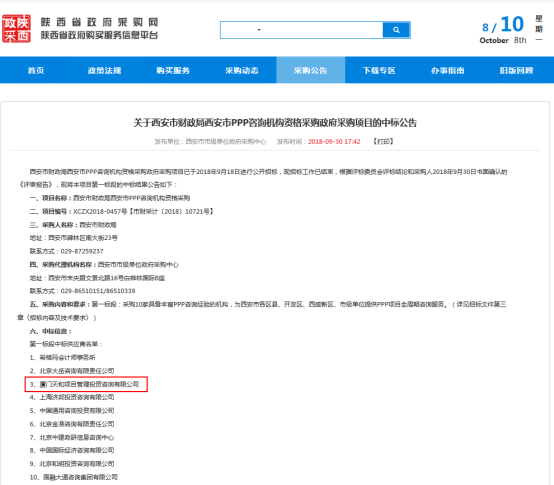Click list item 10 国融大通咨询集团有限公司
Screen dimensions: 554x485
[x=73, y=477]
